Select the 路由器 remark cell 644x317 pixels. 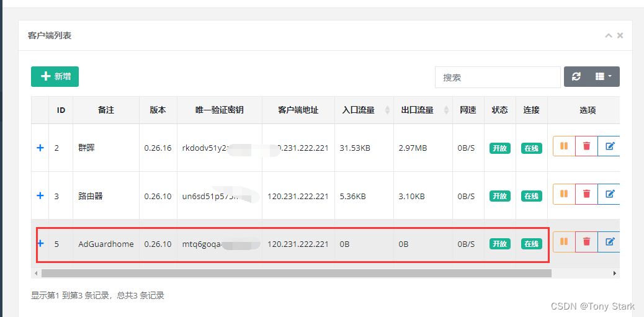click(106, 196)
